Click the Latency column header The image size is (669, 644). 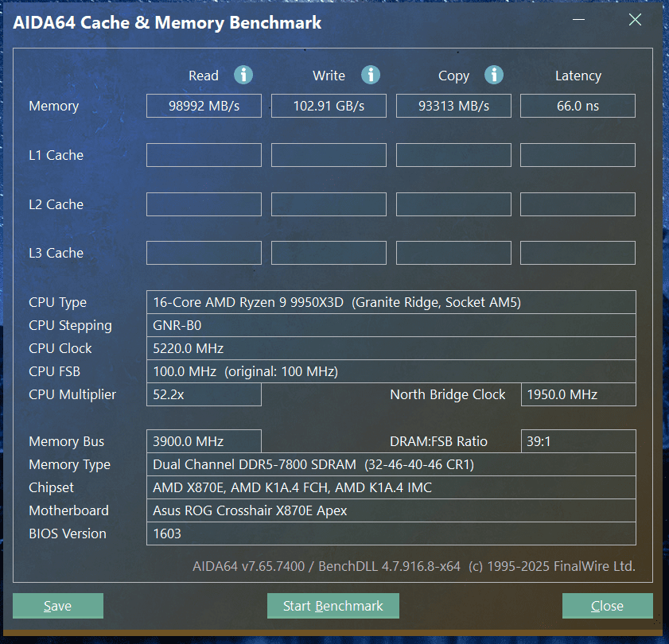pos(578,76)
